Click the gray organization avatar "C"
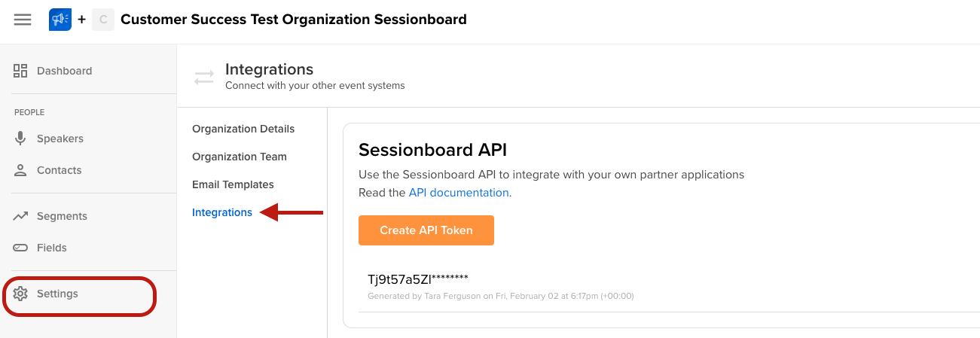This screenshot has height=338, width=980. click(103, 20)
